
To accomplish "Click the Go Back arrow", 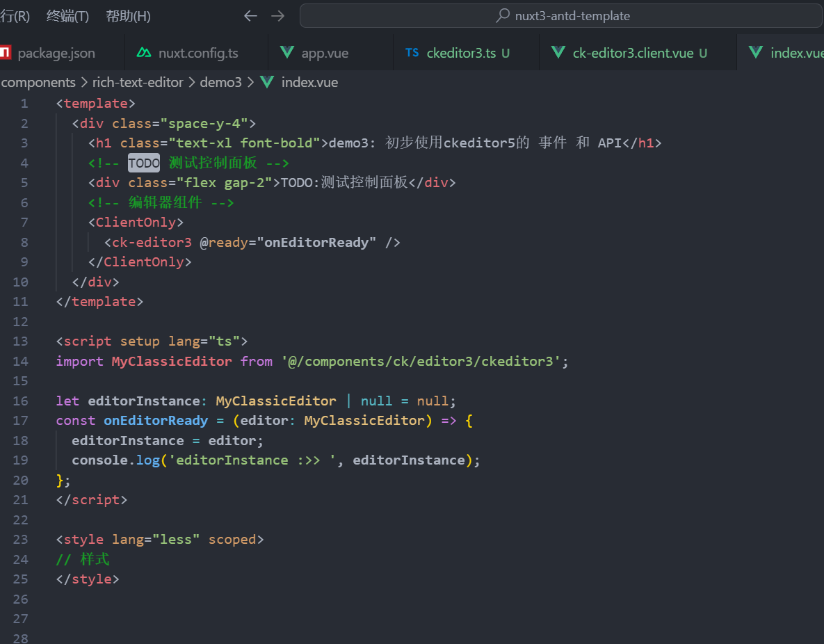I will pos(250,16).
